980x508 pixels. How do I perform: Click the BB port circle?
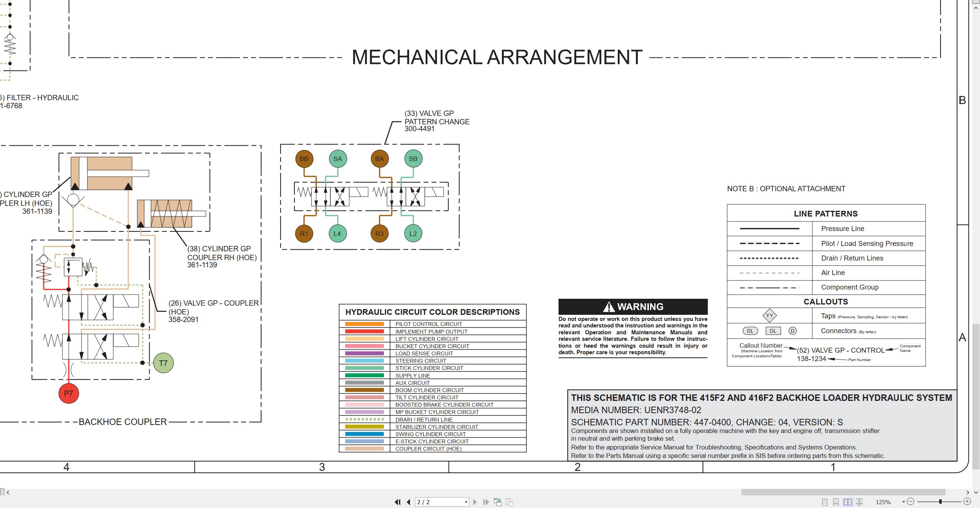tap(304, 159)
